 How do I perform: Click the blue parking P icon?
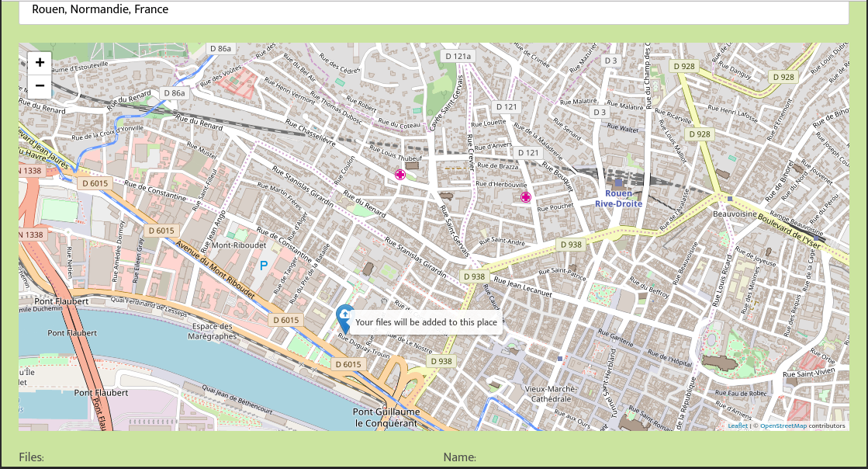[264, 266]
